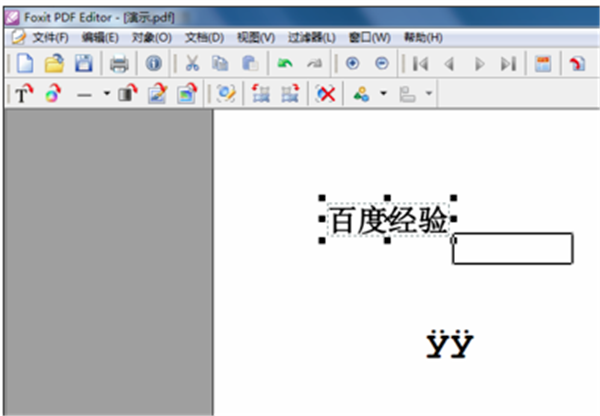Click the edit object selection icon
The image size is (600, 416).
226,94
